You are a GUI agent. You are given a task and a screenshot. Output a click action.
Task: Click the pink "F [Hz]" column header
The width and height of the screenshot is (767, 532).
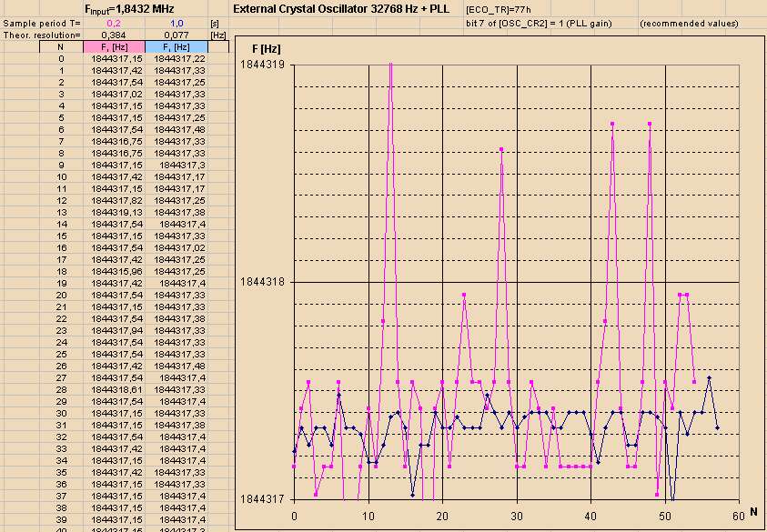pyautogui.click(x=114, y=47)
